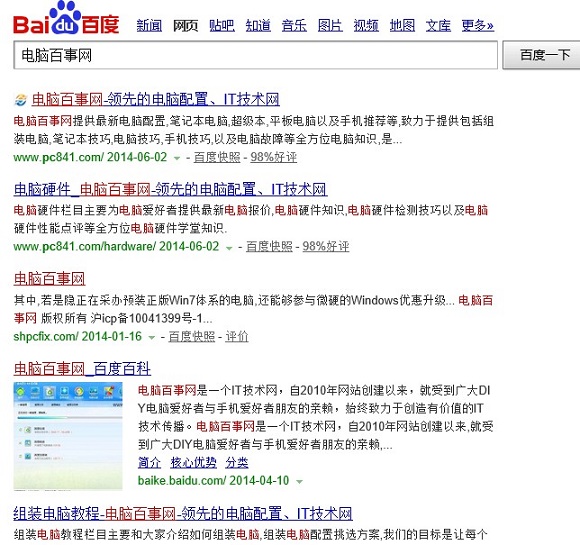The image size is (580, 545).
Task: Click the Baidu Baike result thumbnail image
Action: click(68, 436)
